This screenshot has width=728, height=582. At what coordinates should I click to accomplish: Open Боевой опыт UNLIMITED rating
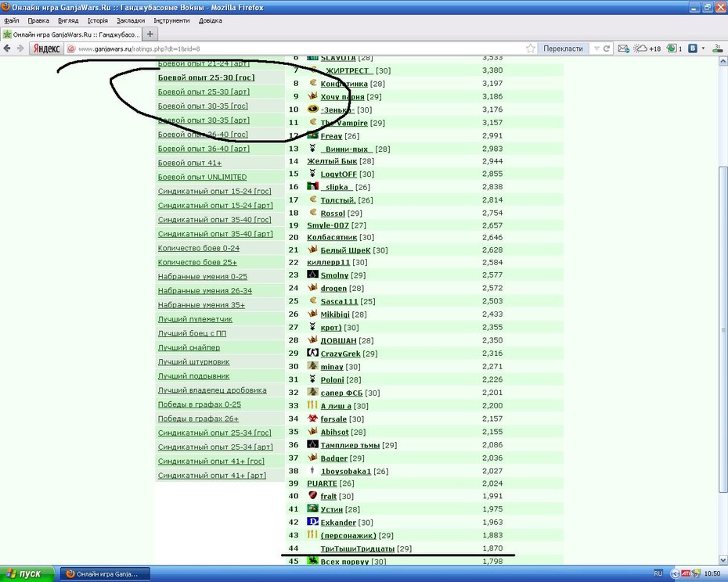point(203,178)
